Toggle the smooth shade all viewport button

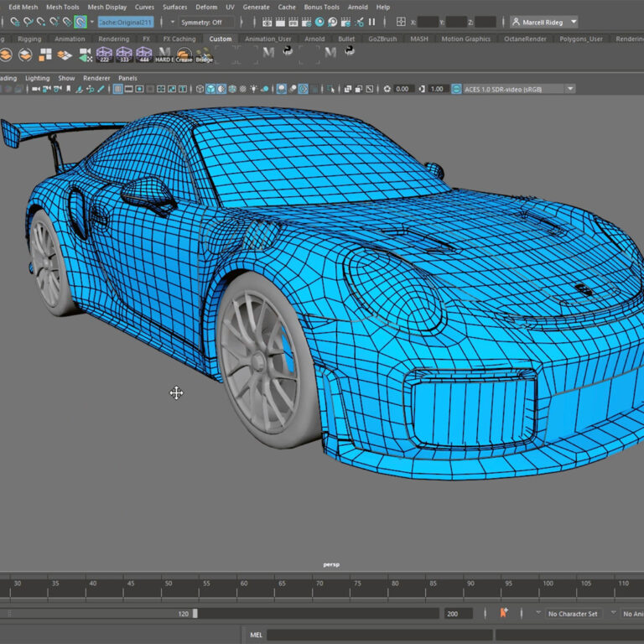coord(210,89)
